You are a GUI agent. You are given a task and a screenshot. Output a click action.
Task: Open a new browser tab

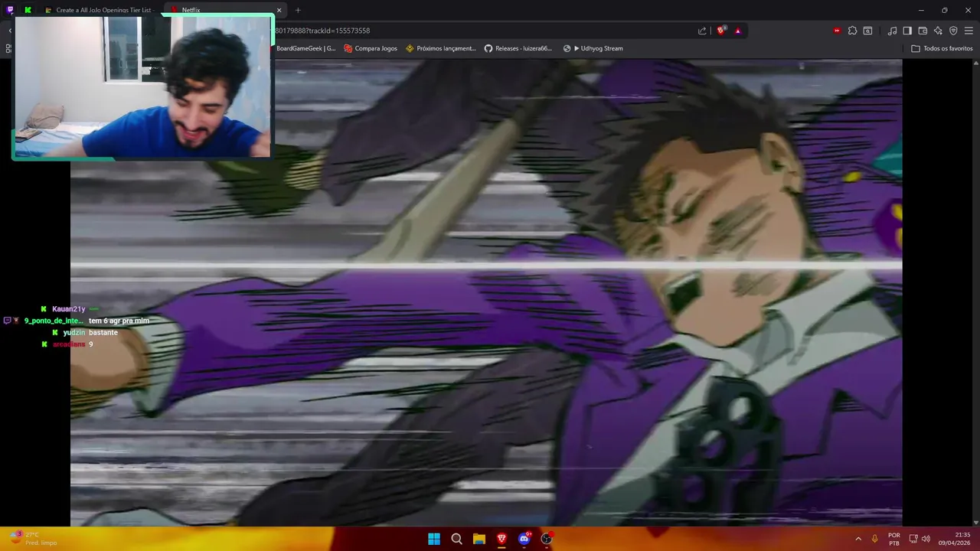(x=298, y=10)
